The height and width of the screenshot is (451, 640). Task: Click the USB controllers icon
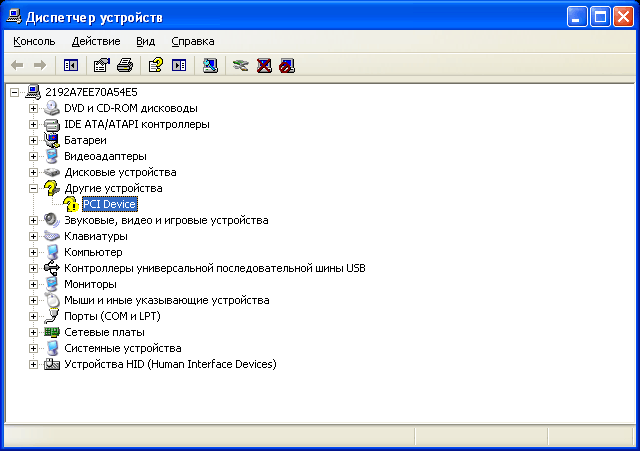tap(52, 268)
